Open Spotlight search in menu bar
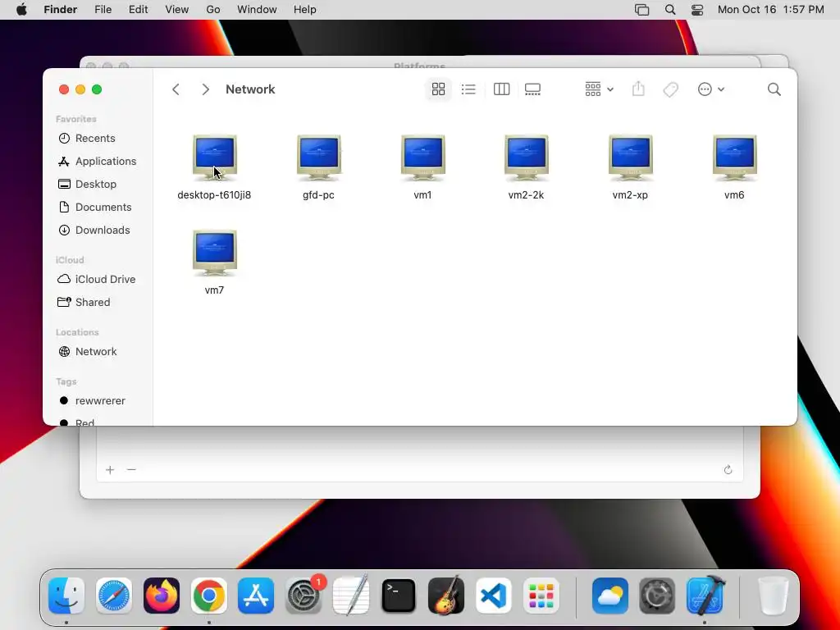 click(670, 10)
